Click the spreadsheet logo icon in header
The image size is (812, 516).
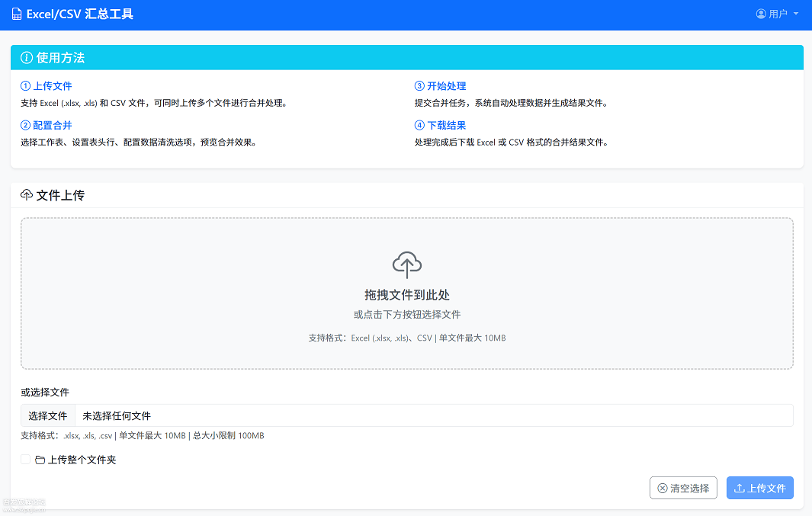click(x=17, y=14)
